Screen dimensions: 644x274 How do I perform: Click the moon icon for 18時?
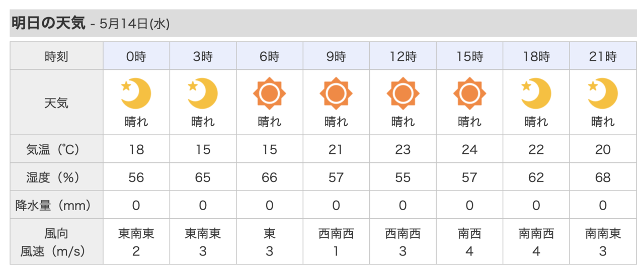[536, 94]
